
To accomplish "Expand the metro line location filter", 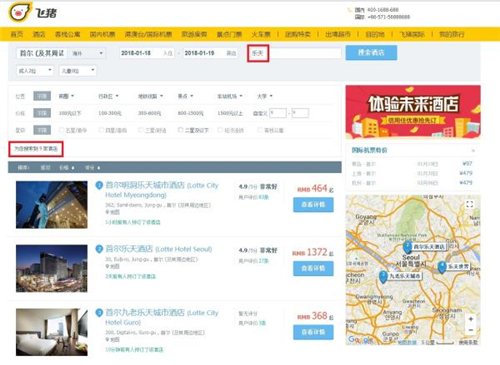I will 150,96.
